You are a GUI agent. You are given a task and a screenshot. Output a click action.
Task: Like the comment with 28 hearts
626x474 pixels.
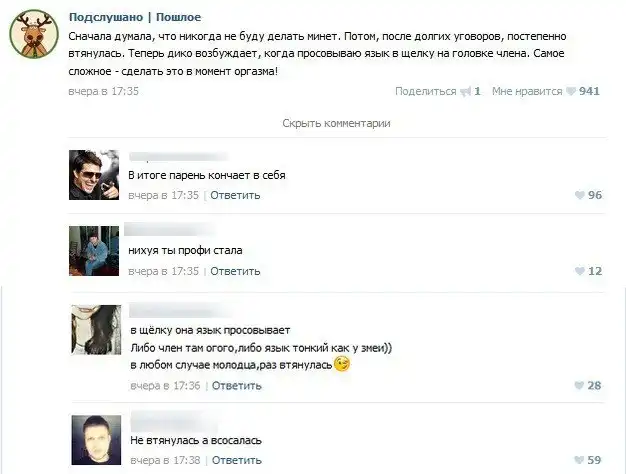tap(579, 385)
